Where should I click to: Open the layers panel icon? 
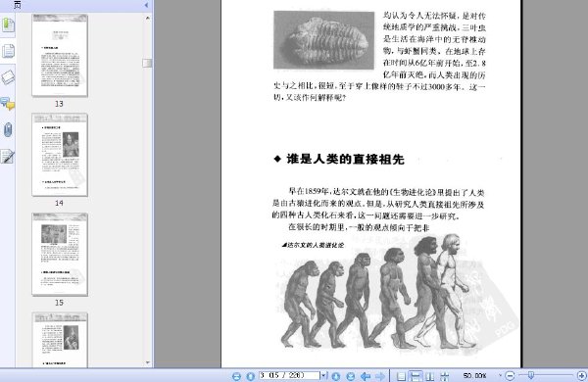[x=8, y=76]
